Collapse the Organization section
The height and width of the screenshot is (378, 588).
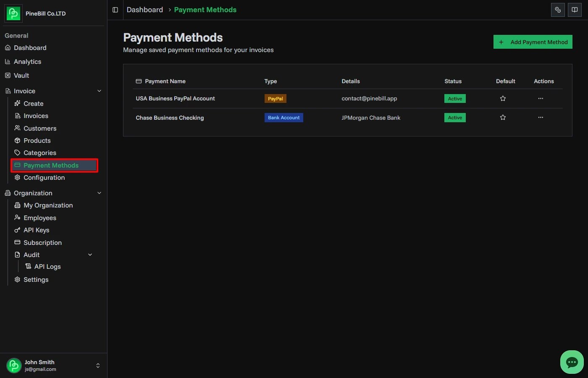[x=99, y=193]
